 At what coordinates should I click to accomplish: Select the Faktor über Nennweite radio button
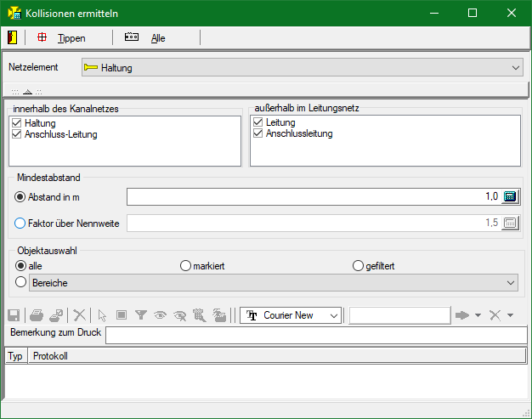click(x=21, y=224)
